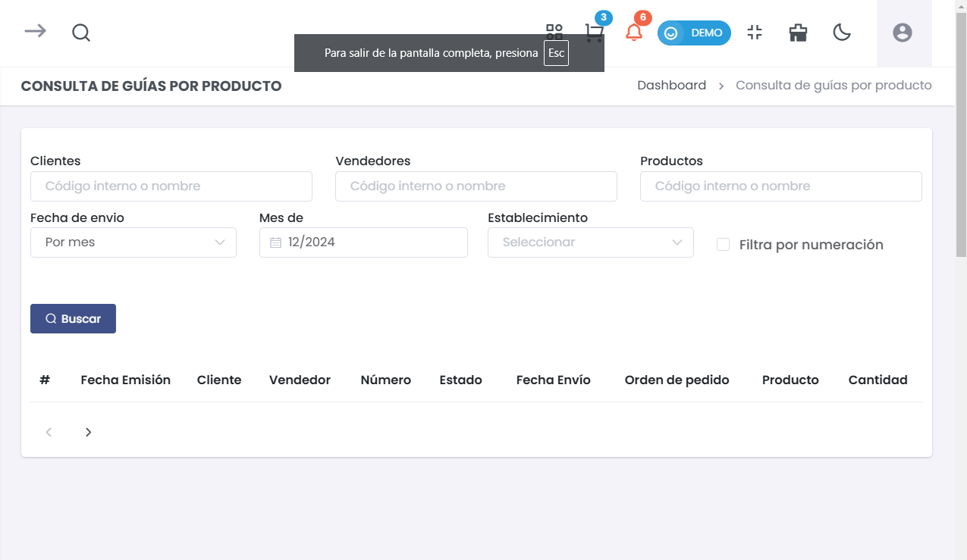Sort by Fecha Emisión column header
This screenshot has width=967, height=560.
pyautogui.click(x=126, y=380)
